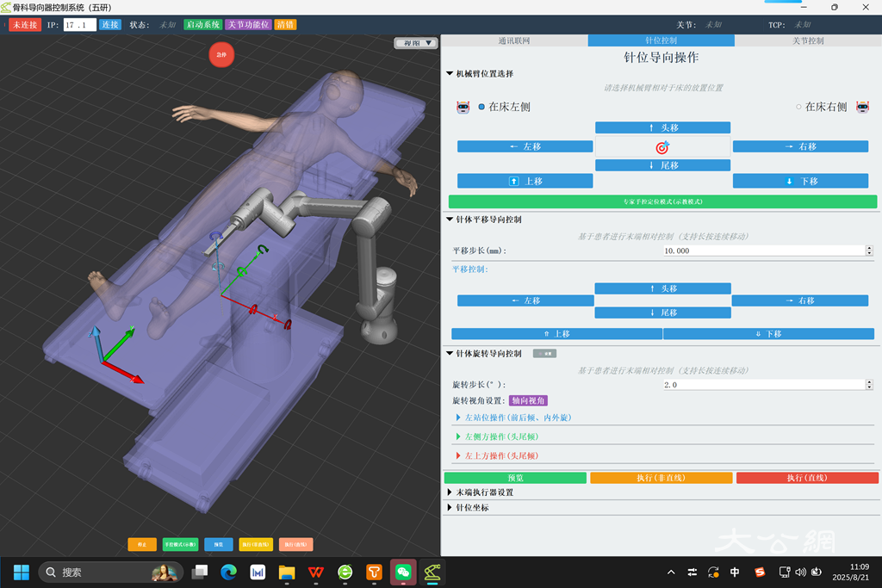This screenshot has width=882, height=588.
Task: Click the robot icon beside 在床右侧
Action: pos(861,108)
